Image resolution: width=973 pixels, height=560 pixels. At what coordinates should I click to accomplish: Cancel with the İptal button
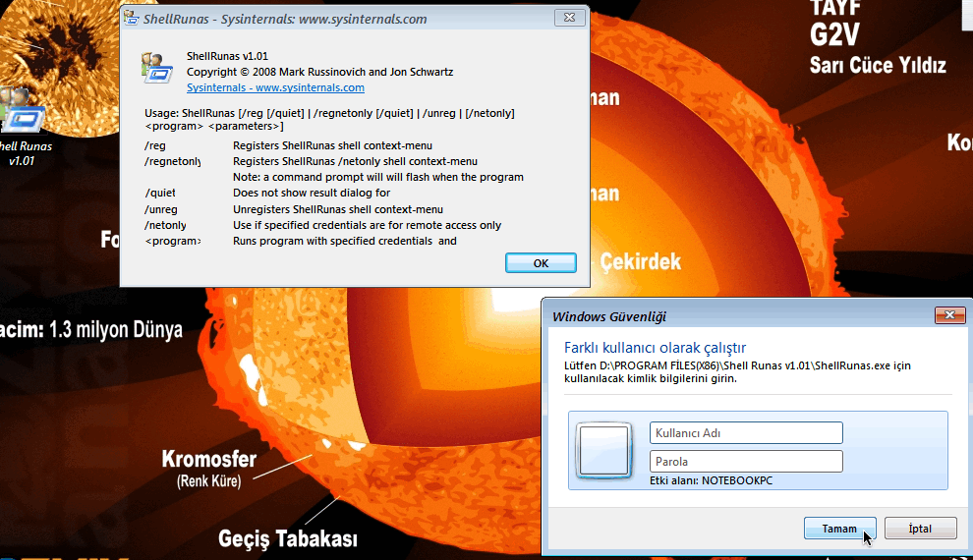point(920,529)
